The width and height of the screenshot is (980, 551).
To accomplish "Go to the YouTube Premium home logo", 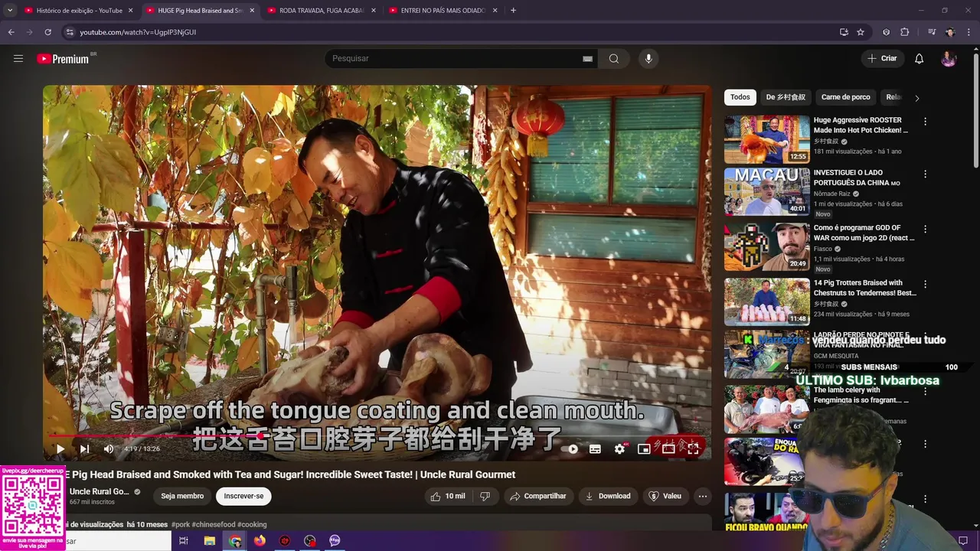I will [63, 59].
